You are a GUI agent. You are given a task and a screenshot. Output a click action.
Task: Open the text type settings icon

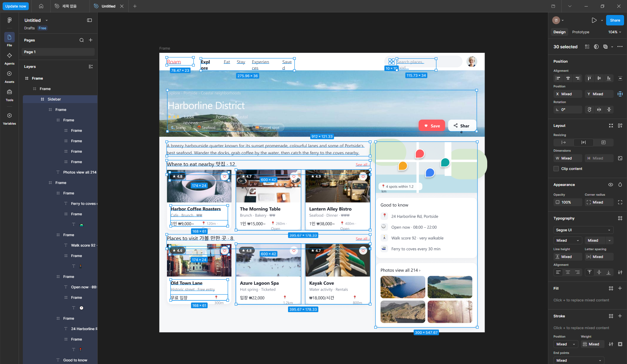pos(620,272)
